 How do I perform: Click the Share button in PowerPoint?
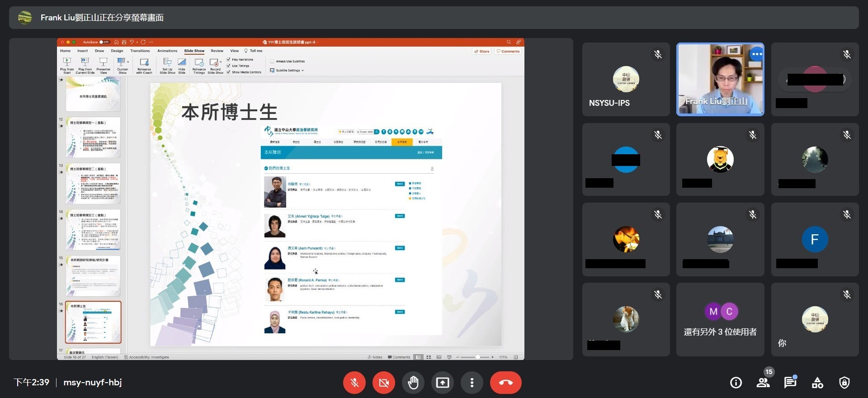pos(482,52)
